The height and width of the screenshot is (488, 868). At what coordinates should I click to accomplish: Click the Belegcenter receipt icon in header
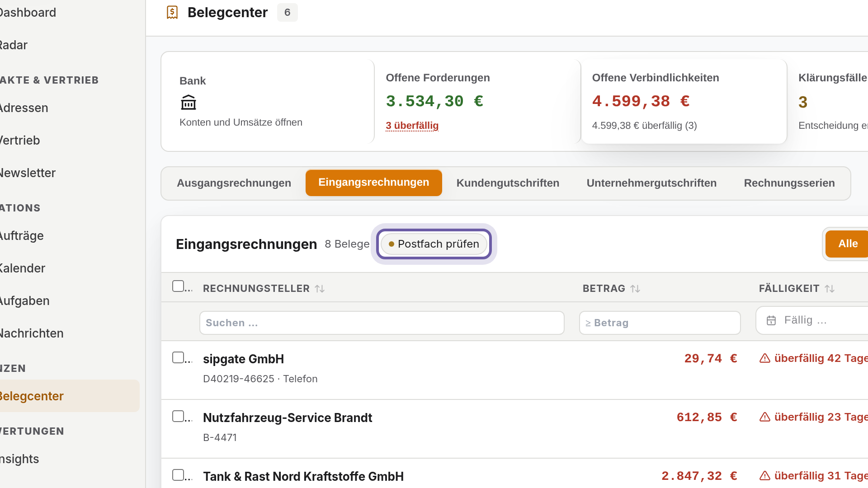tap(172, 12)
